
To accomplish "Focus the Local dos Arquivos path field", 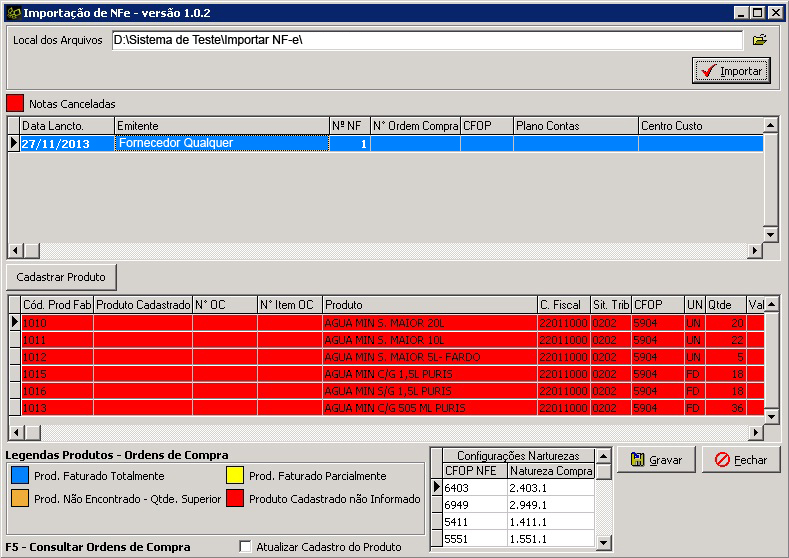I will pyautogui.click(x=425, y=40).
